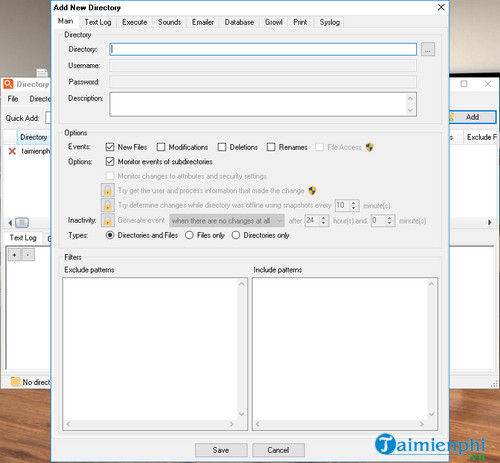The width and height of the screenshot is (500, 463).
Task: Click the lock icon beside Generate event
Action: (x=108, y=220)
